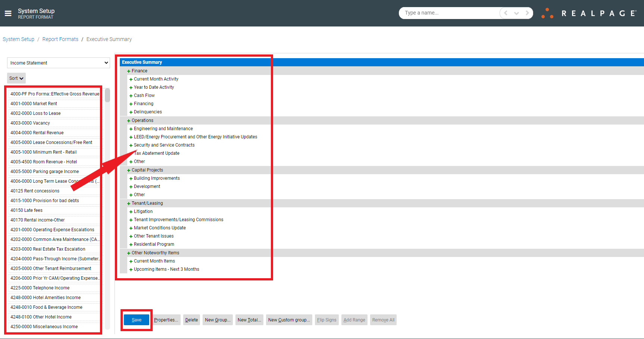Go to previous name search result

click(506, 13)
